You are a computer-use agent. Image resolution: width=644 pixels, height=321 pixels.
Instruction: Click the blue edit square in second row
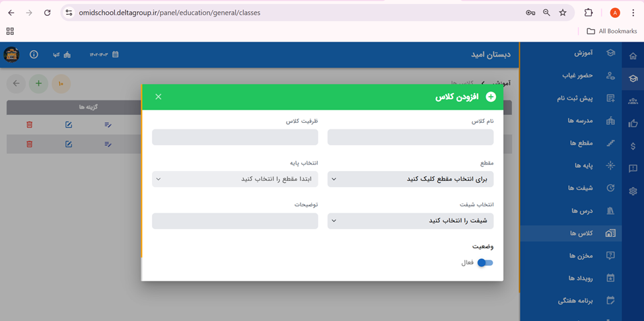click(x=69, y=144)
